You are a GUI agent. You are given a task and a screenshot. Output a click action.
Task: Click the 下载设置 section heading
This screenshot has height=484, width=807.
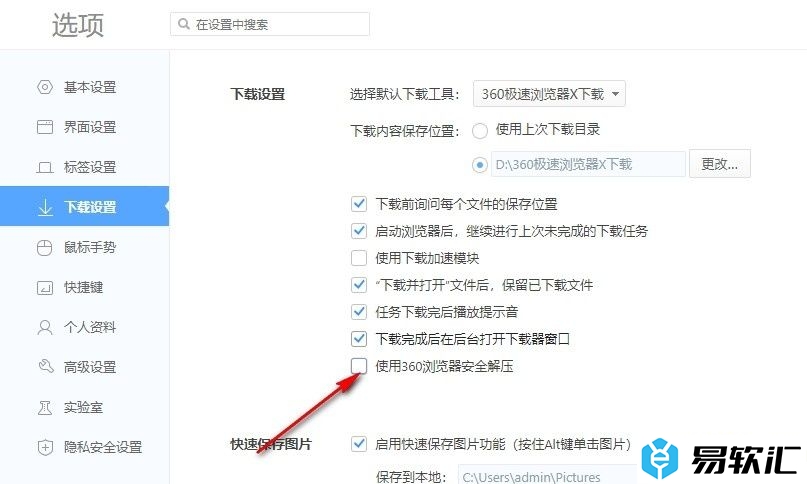pos(257,94)
